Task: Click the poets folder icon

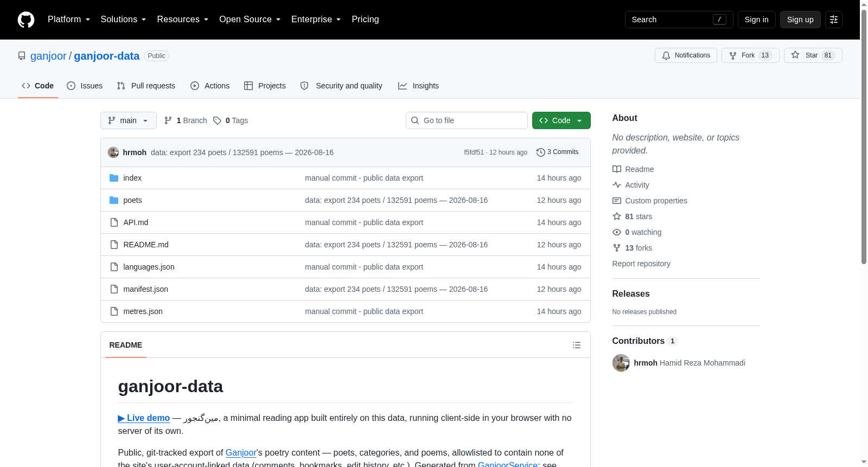Action: click(114, 200)
